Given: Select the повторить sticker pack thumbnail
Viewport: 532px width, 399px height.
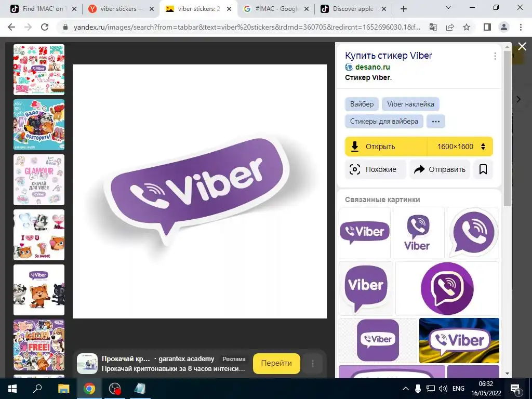Looking at the screenshot, I should pyautogui.click(x=39, y=125).
